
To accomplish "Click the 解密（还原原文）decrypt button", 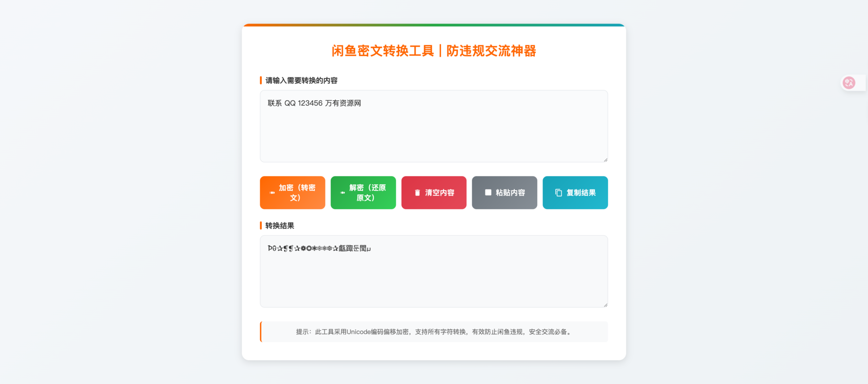I will 363,193.
